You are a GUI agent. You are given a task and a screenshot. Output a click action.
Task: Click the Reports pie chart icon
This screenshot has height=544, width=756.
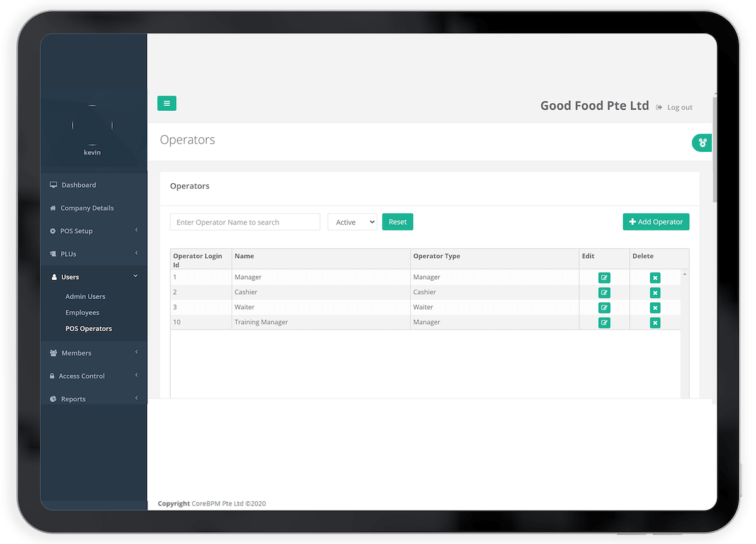click(x=53, y=399)
